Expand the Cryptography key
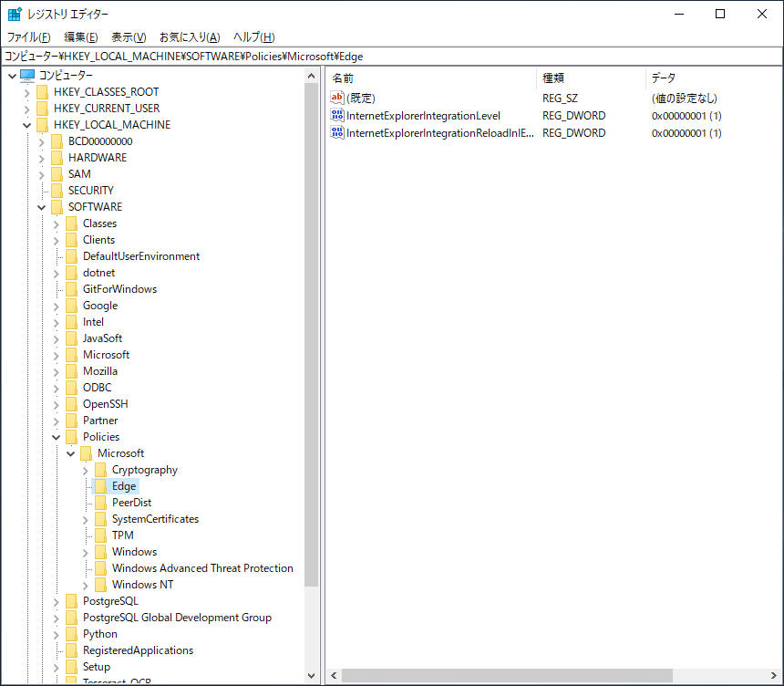This screenshot has height=686, width=784. [85, 470]
